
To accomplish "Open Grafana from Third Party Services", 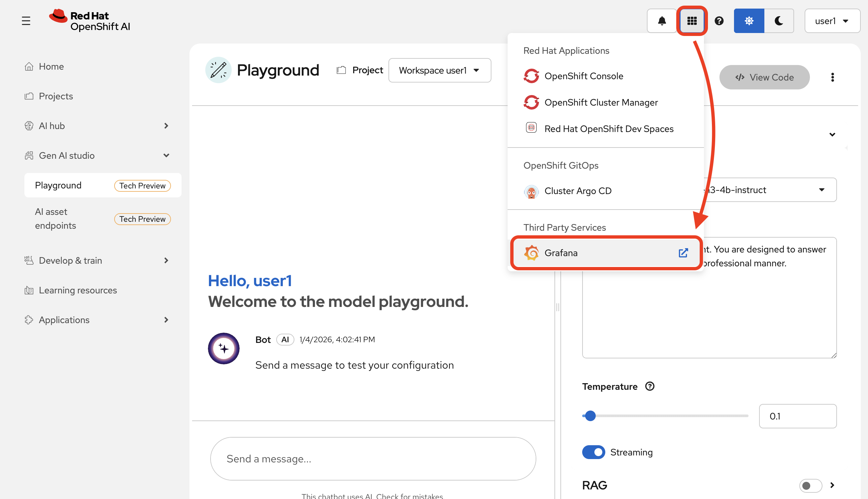I will [606, 253].
